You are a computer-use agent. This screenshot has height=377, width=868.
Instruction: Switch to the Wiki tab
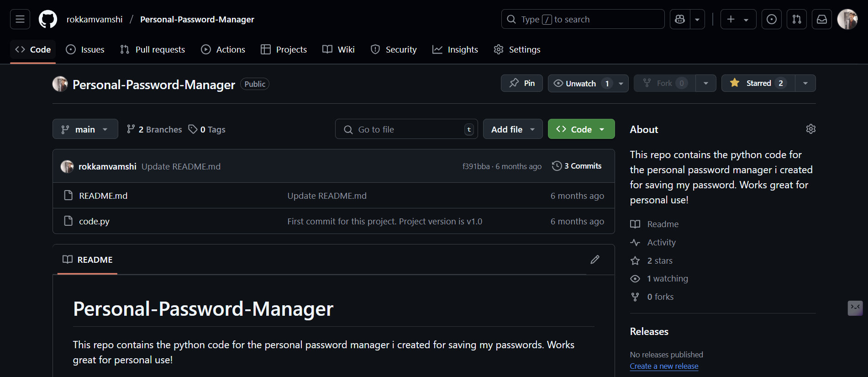pos(338,49)
